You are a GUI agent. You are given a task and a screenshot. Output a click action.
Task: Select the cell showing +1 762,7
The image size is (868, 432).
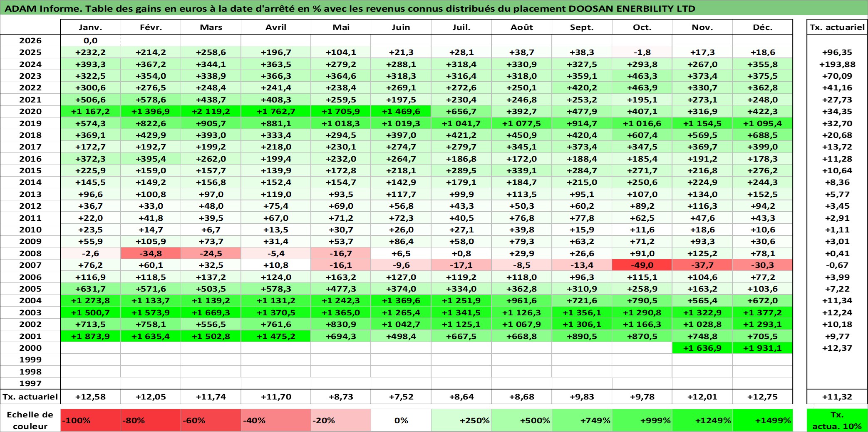[x=276, y=111]
